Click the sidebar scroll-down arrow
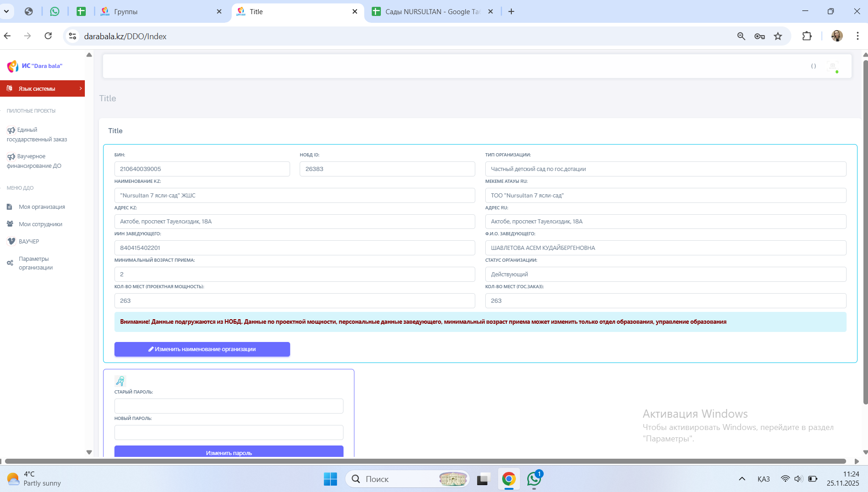This screenshot has width=868, height=492. [x=89, y=452]
